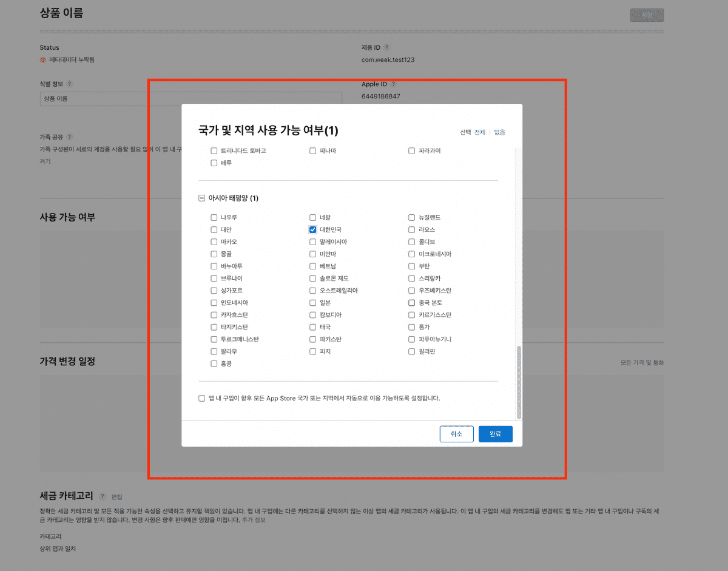Click help icon next to 제품 ID
728x571 pixels.
[x=387, y=47]
